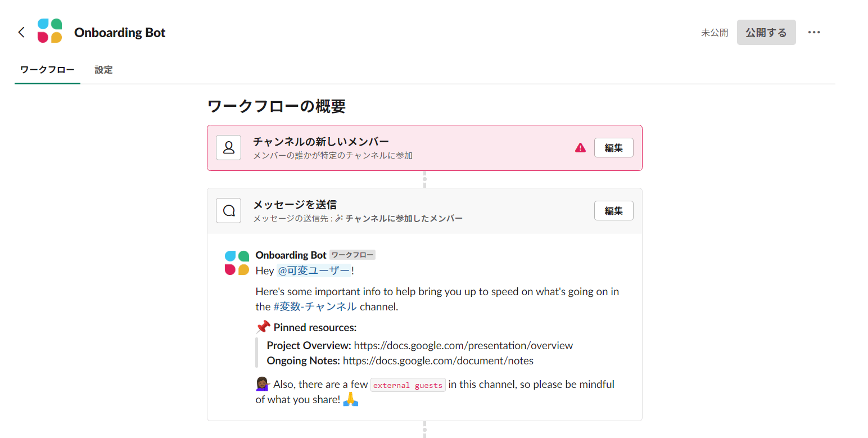Click the back arrow icon
The image size is (868, 438).
coord(21,32)
